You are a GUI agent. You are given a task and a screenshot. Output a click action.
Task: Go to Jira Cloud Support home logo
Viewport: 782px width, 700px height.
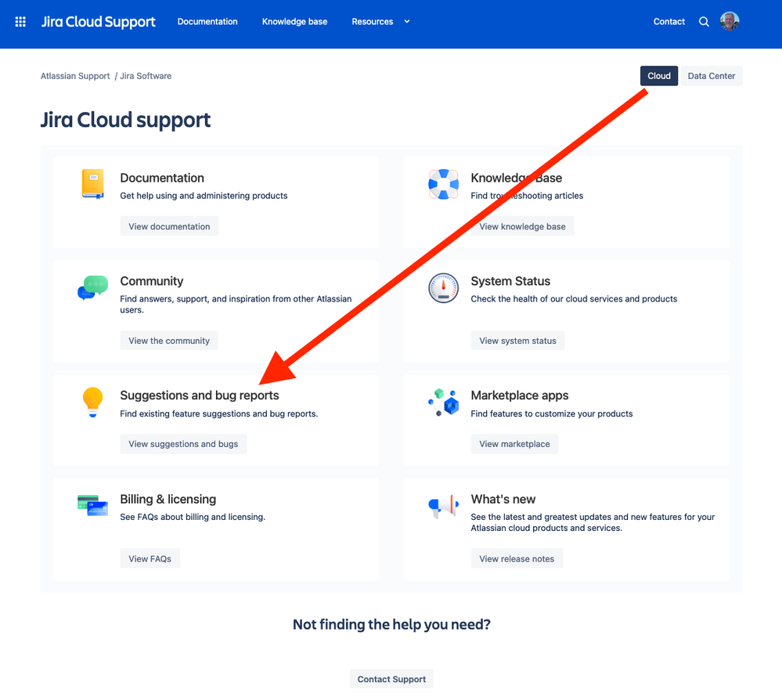[99, 21]
